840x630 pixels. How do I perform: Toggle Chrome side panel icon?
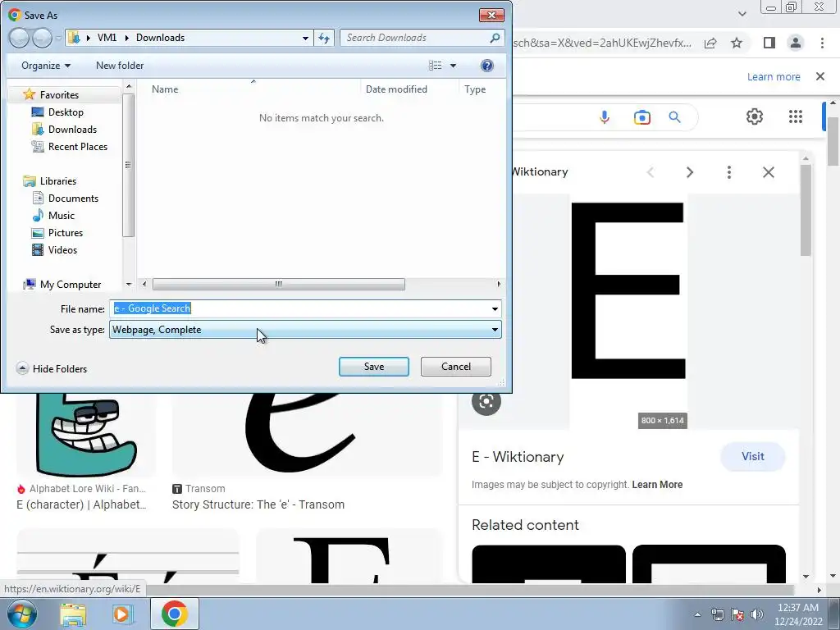(x=769, y=43)
